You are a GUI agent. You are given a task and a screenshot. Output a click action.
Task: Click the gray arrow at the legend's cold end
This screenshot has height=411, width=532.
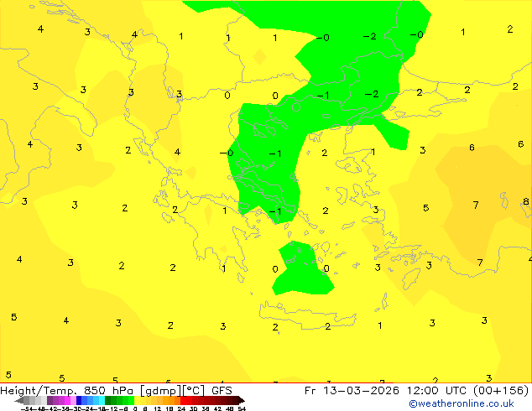click(19, 400)
